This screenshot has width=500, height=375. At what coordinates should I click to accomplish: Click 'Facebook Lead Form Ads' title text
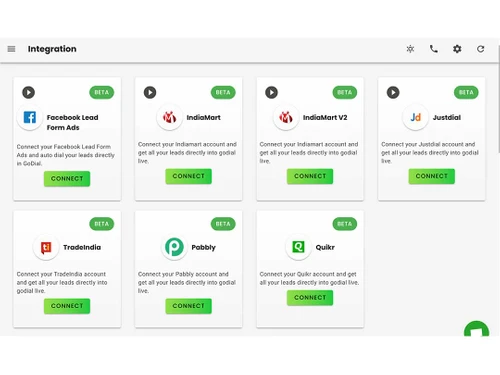[72, 122]
